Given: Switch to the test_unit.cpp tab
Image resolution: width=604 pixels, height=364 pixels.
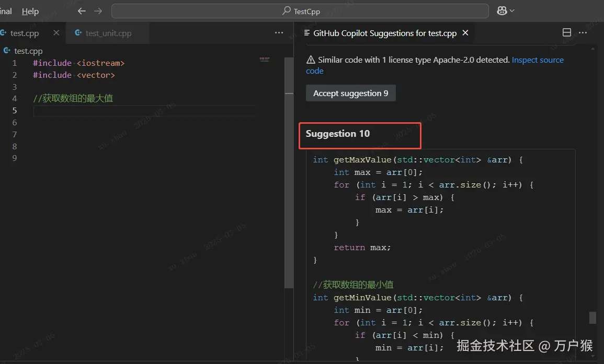Looking at the screenshot, I should click(108, 33).
